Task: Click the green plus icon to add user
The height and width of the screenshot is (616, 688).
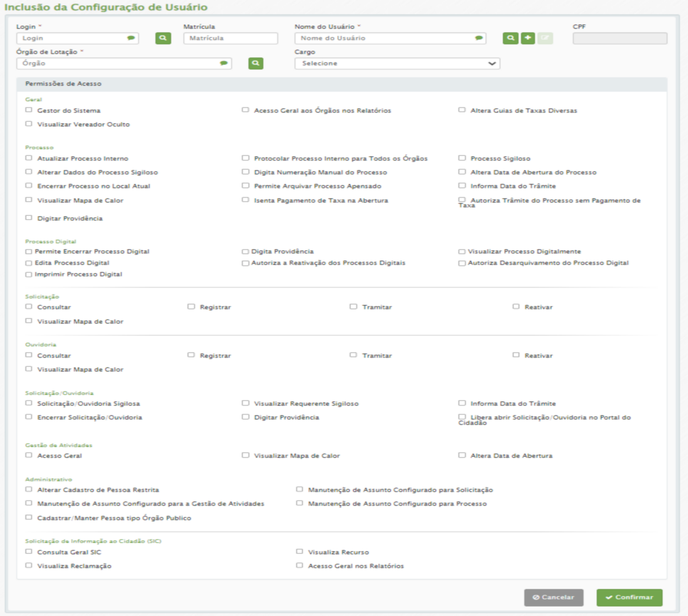Action: (x=528, y=38)
